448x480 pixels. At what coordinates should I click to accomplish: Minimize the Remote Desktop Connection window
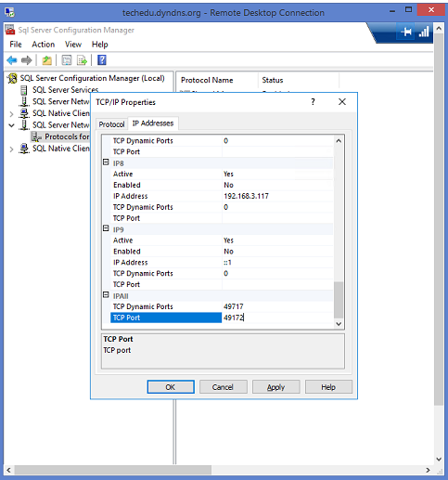[392, 11]
